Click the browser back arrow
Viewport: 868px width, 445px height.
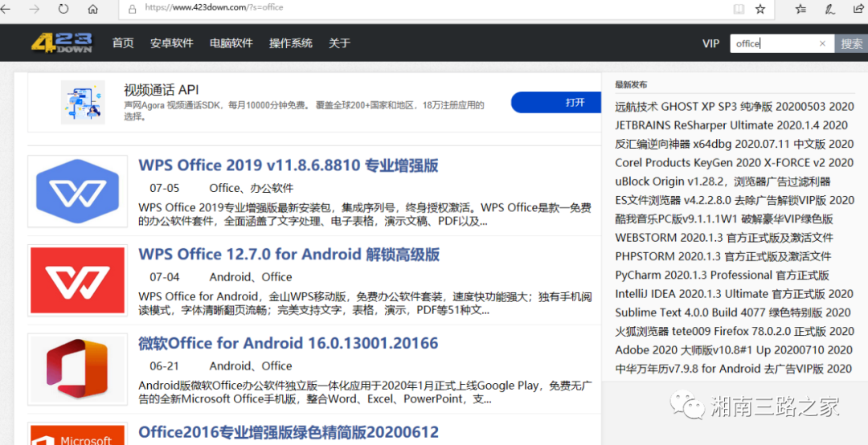5,9
